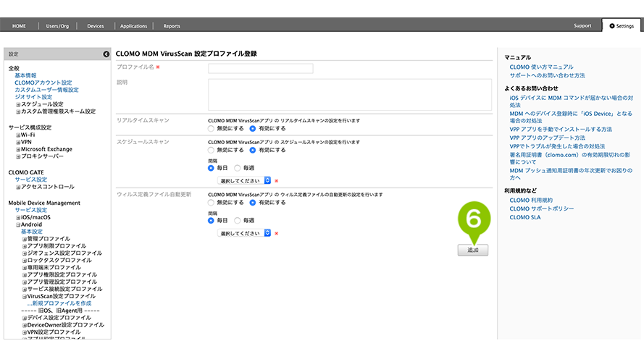Open CLOMO 使い方マニュアル link
The width and height of the screenshot is (644, 362).
pos(541,67)
